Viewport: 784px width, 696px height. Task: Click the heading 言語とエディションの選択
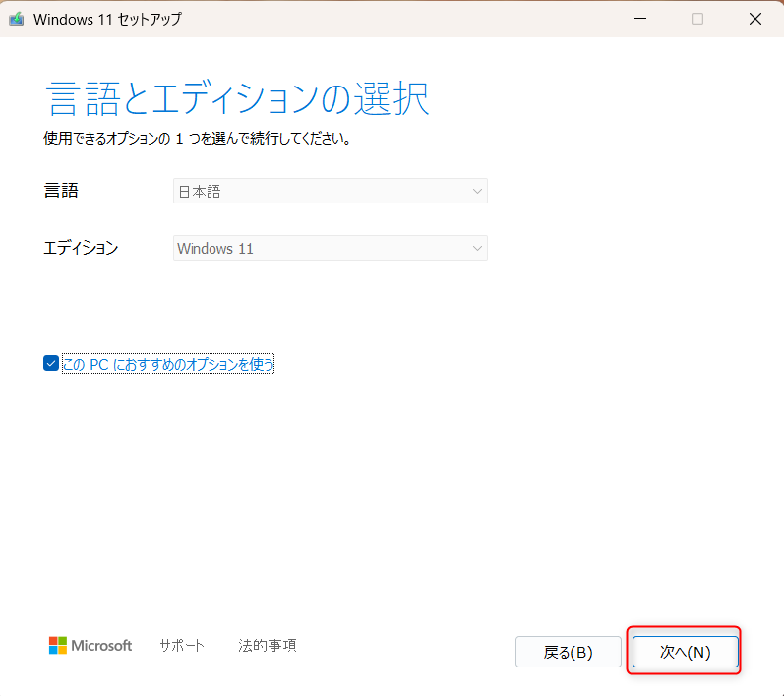(237, 98)
